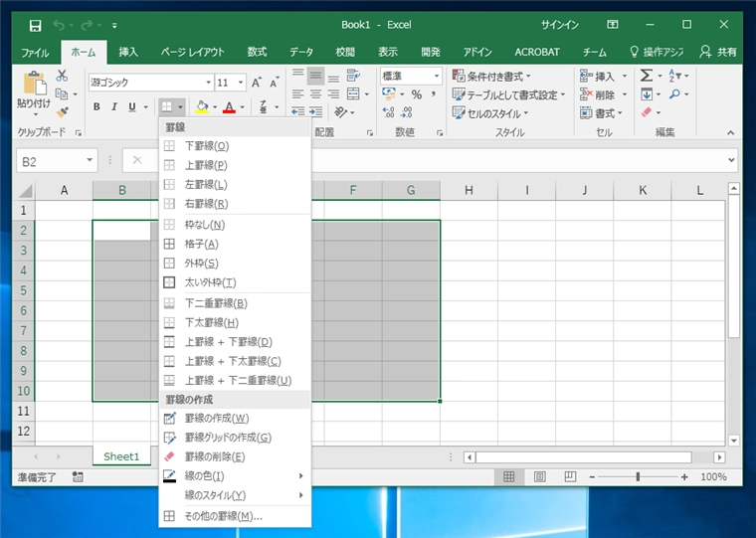Choose 罫線の削除(E) eraser option
This screenshot has width=756, height=538.
235,456
